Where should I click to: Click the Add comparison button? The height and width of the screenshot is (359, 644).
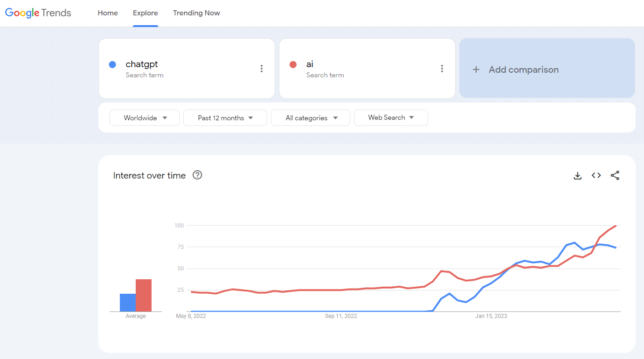click(547, 68)
